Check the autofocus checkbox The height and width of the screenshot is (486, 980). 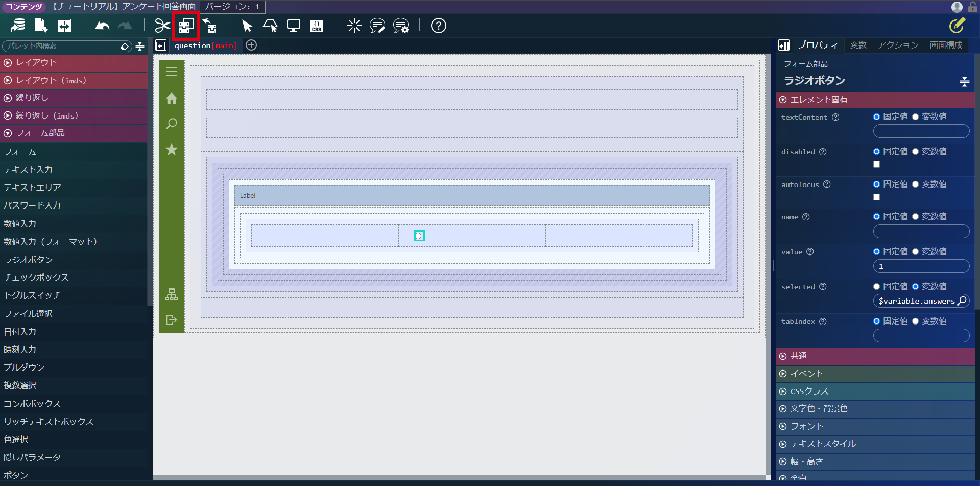point(876,197)
